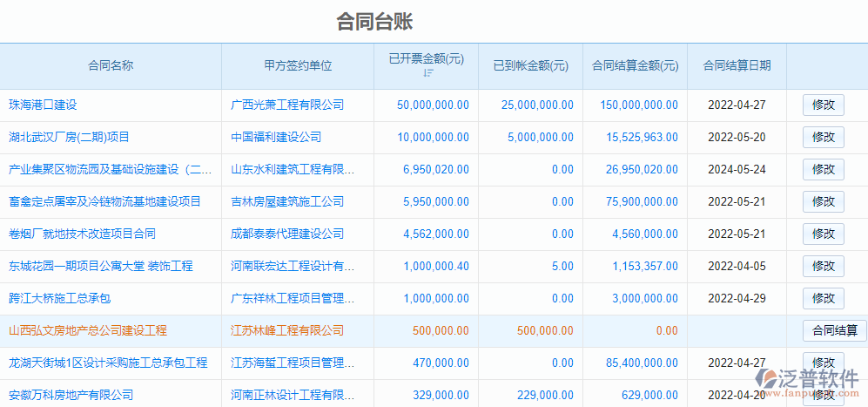This screenshot has height=407, width=868.
Task: Click the 已到帐金额(元) column header
Action: [530, 65]
